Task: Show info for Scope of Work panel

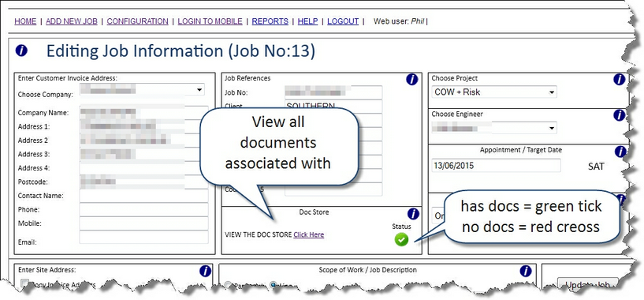Action: coord(526,271)
